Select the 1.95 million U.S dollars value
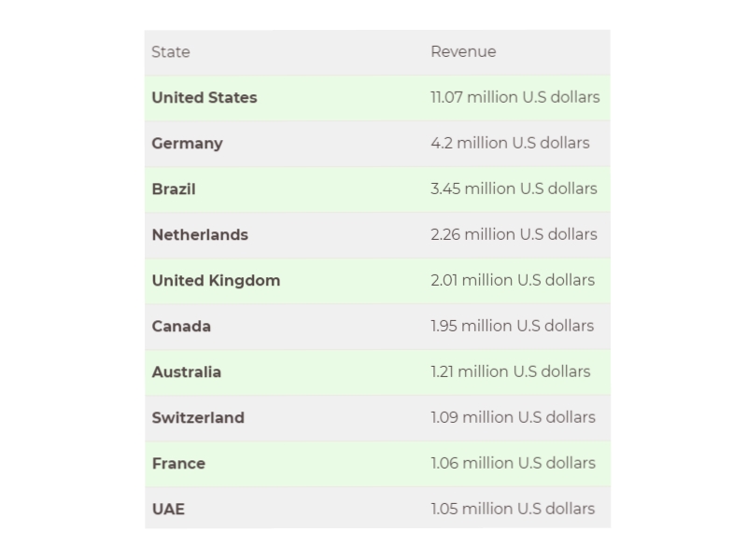Viewport: 747px width, 560px height. pos(512,327)
